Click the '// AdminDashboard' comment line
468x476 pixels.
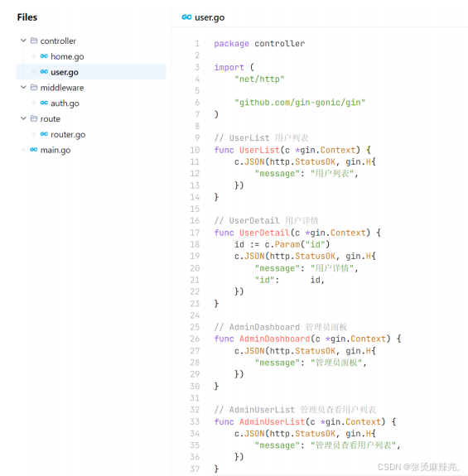tap(281, 327)
